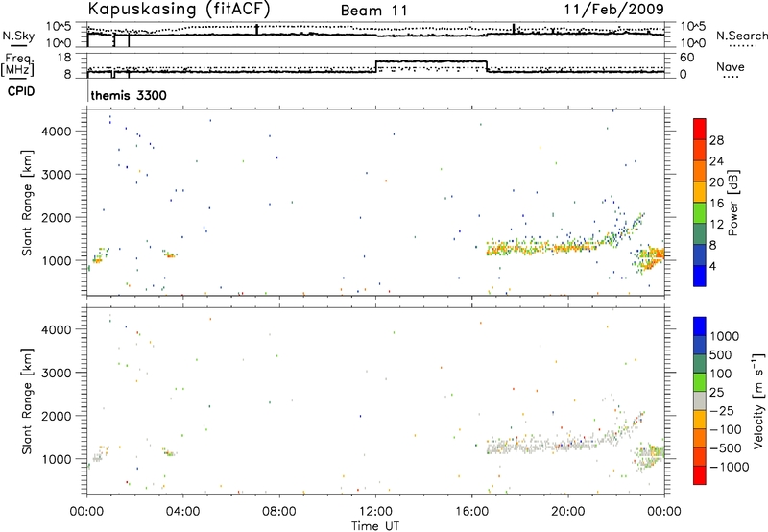Click the blue bottom of the Power color bar
This screenshot has width=768, height=532.
pos(700,276)
